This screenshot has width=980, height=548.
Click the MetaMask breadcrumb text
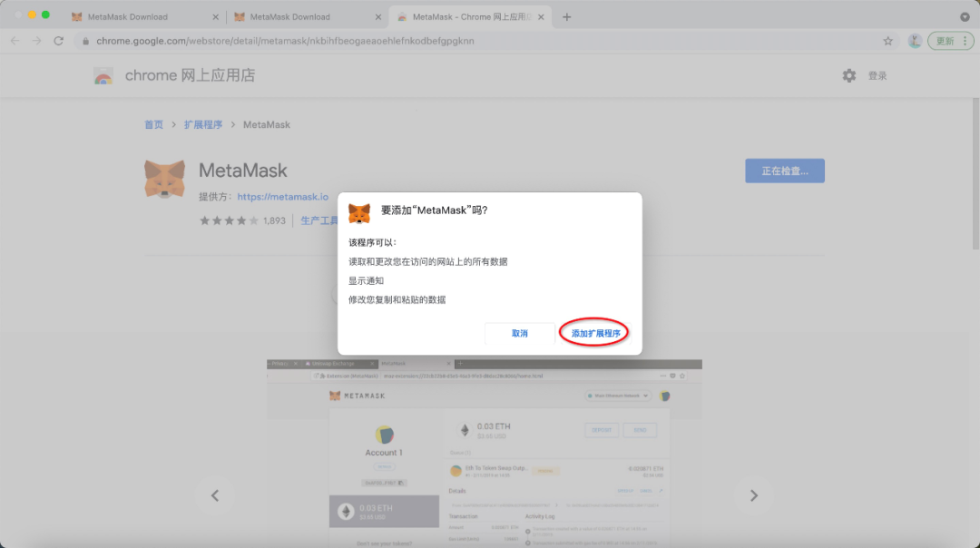[266, 124]
